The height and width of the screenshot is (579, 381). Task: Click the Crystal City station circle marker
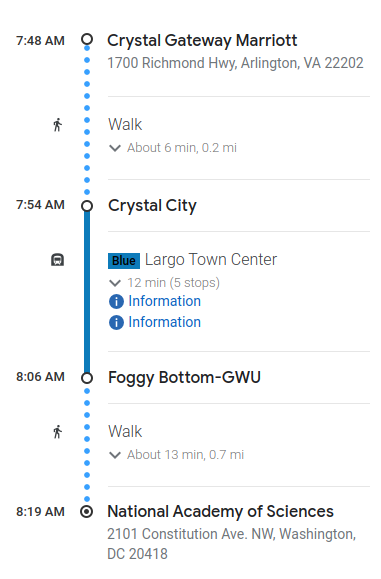point(87,206)
